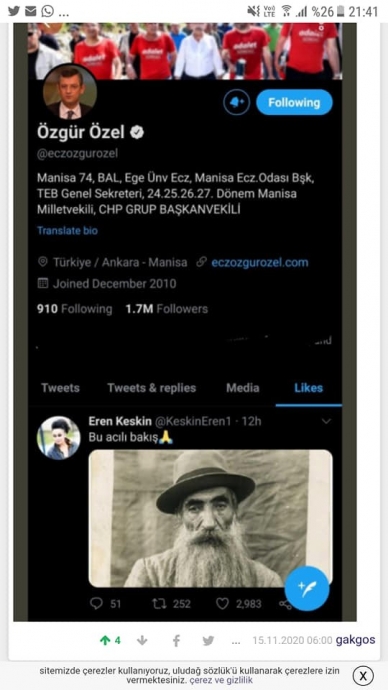
Task: Switch to the Tweets & replies tab
Action: 152,388
